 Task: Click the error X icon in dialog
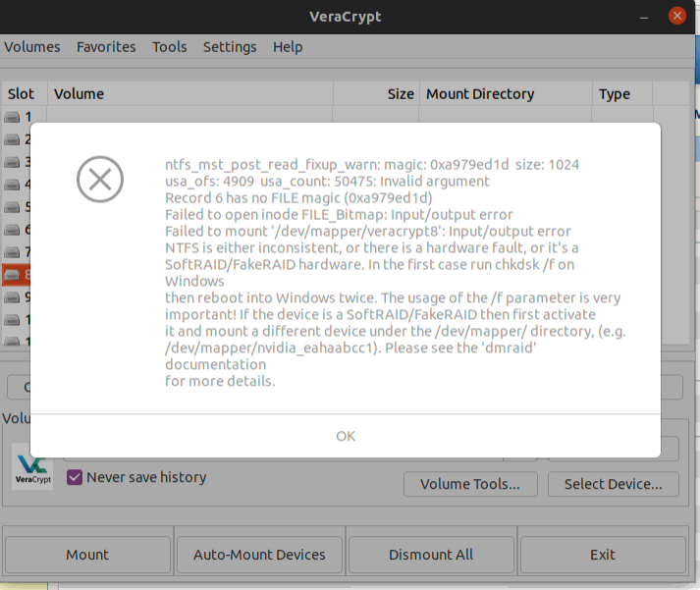pyautogui.click(x=100, y=180)
